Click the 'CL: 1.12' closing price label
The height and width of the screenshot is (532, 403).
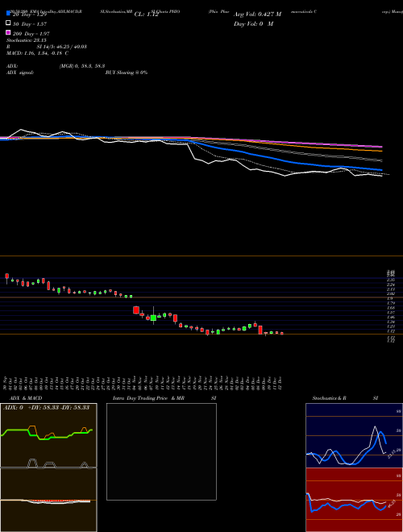coord(147,15)
